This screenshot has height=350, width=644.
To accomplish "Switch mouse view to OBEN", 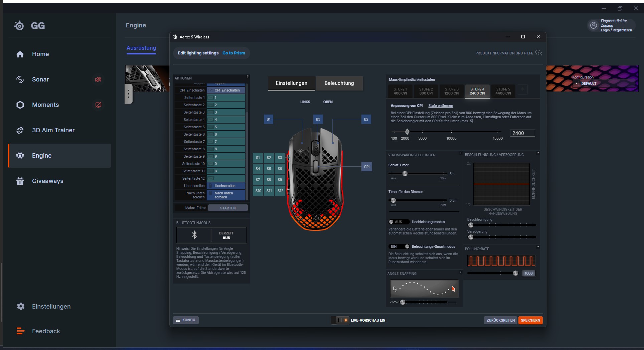I will [x=328, y=102].
